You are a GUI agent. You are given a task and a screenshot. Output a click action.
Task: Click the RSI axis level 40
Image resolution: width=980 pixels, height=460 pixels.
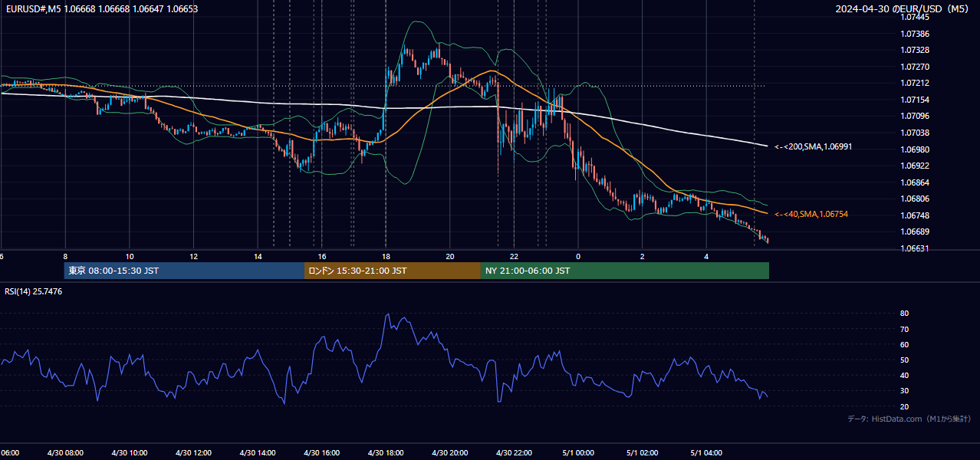(904, 375)
